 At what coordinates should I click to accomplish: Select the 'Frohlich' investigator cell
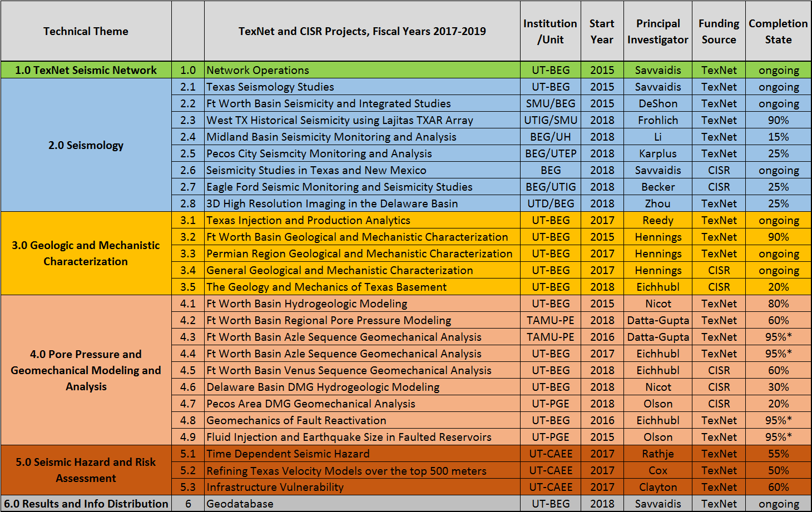(x=658, y=120)
